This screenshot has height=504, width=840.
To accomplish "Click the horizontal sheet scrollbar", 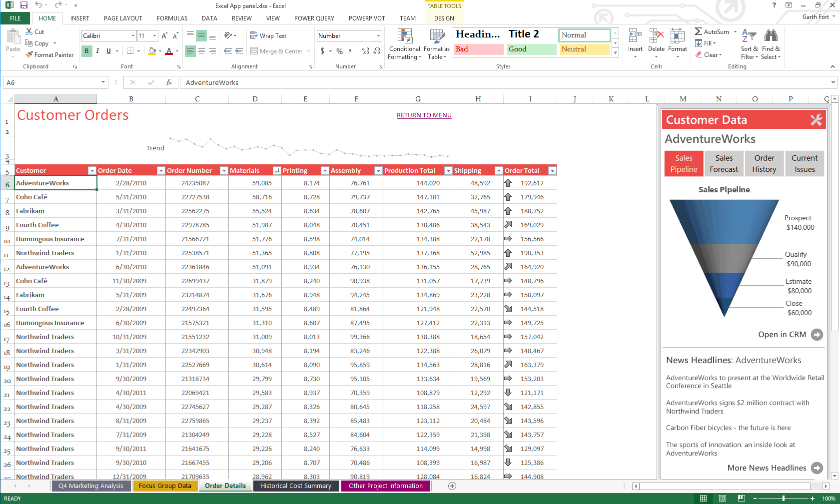I will coord(725,486).
